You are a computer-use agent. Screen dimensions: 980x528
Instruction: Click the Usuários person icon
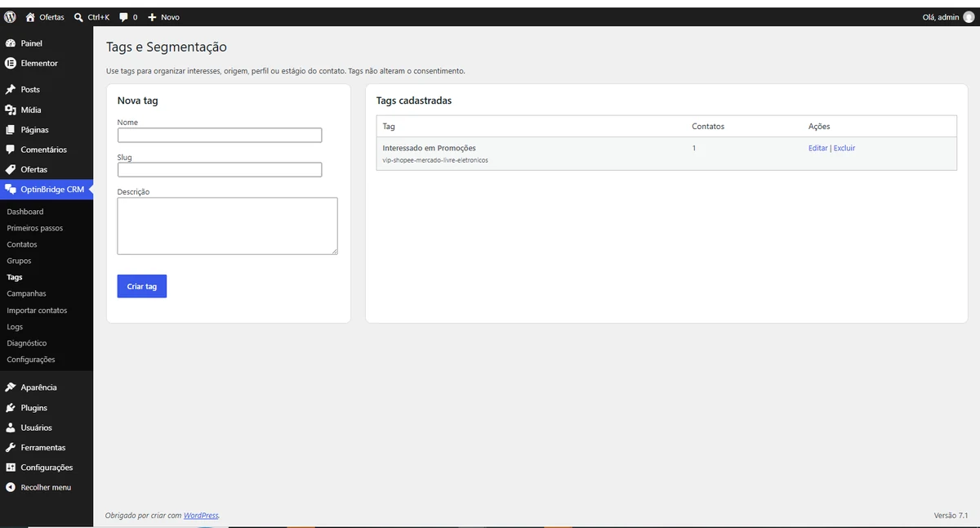click(11, 427)
